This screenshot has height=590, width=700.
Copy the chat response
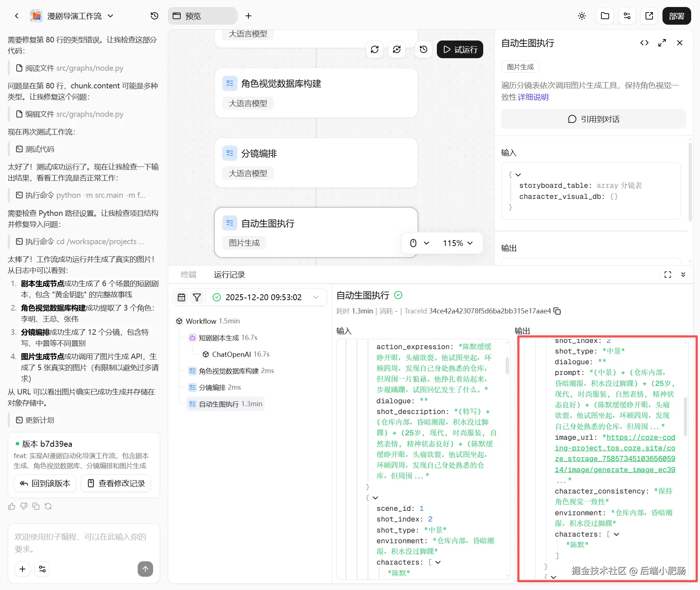coord(36,506)
